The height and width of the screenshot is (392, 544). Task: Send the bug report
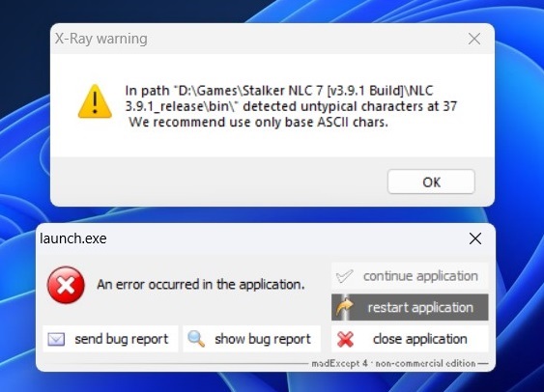pos(110,339)
